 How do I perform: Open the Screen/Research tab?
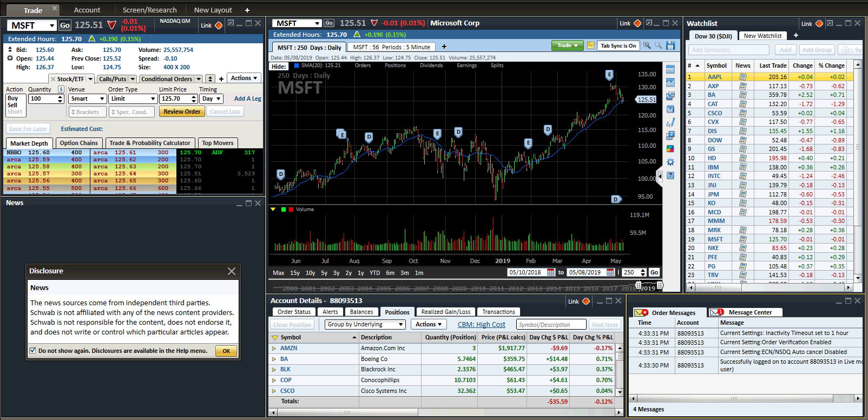tap(149, 10)
